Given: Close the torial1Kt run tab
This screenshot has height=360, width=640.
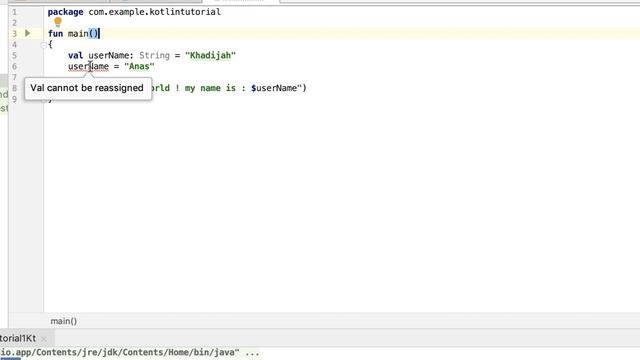Looking at the screenshot, I should [44, 339].
